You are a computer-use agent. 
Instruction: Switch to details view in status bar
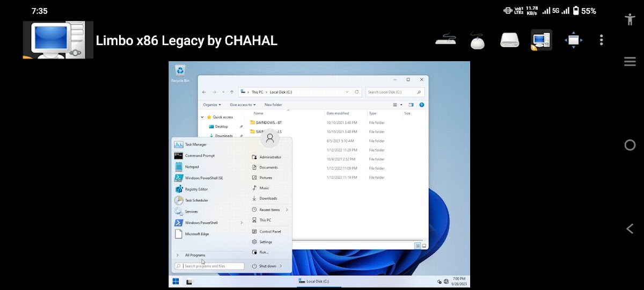point(418,245)
